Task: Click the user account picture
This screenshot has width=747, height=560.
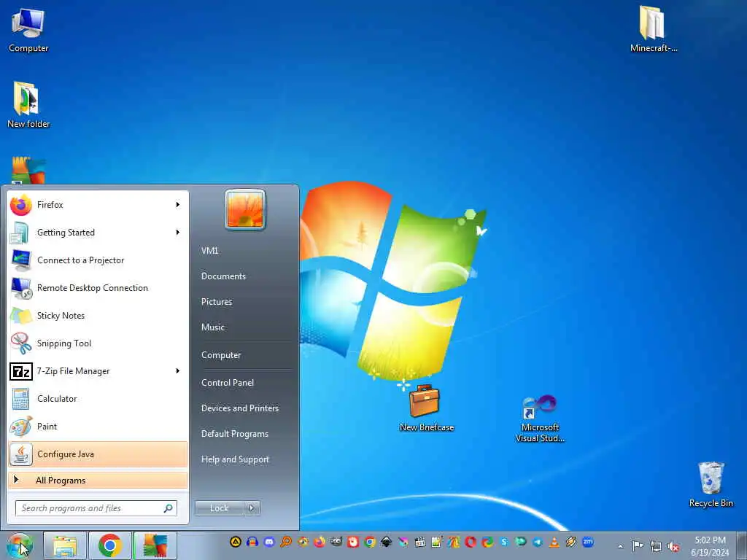Action: pos(245,209)
